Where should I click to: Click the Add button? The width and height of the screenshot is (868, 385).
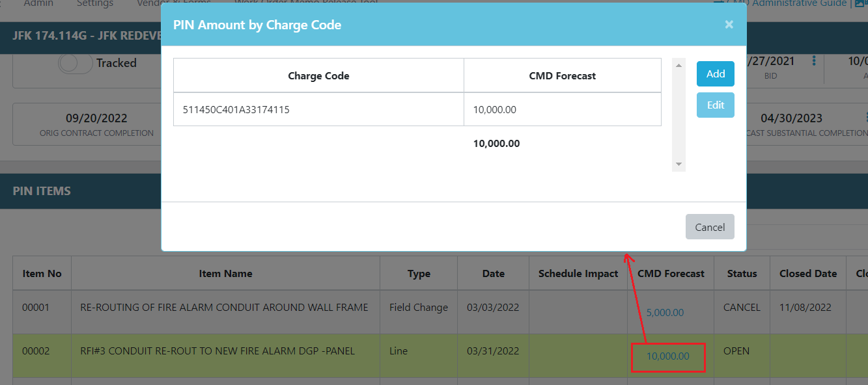(715, 73)
